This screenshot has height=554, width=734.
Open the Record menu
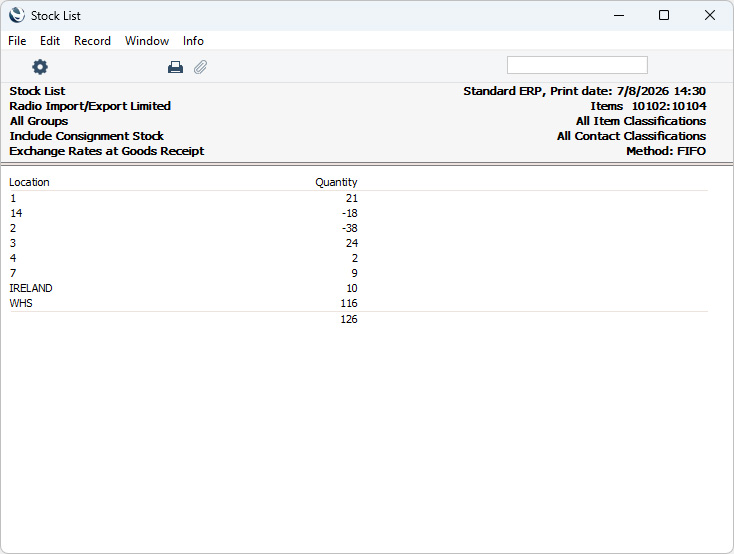92,41
